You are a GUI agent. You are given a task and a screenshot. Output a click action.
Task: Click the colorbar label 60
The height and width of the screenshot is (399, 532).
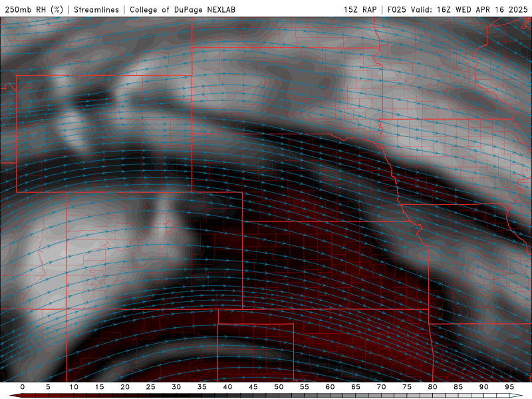pos(330,387)
